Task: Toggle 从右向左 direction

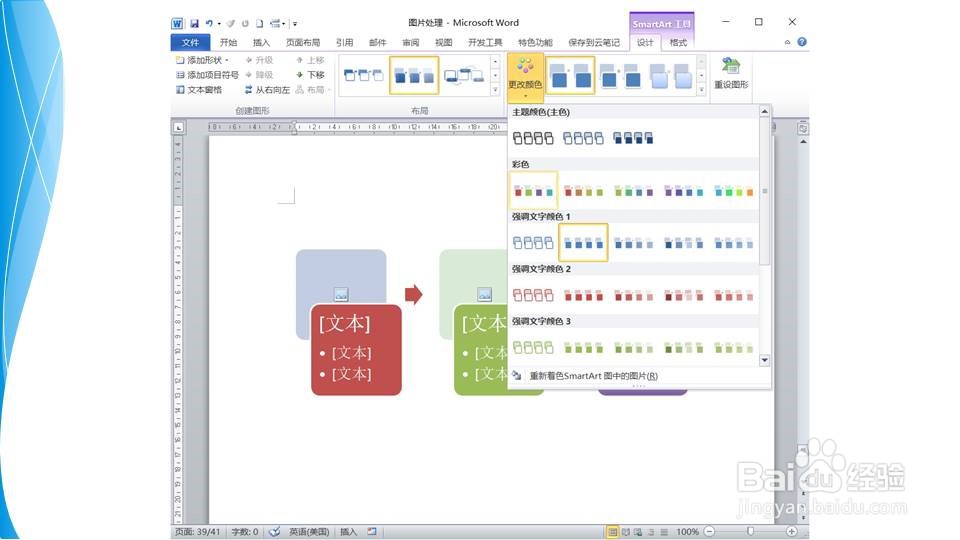Action: tap(267, 89)
